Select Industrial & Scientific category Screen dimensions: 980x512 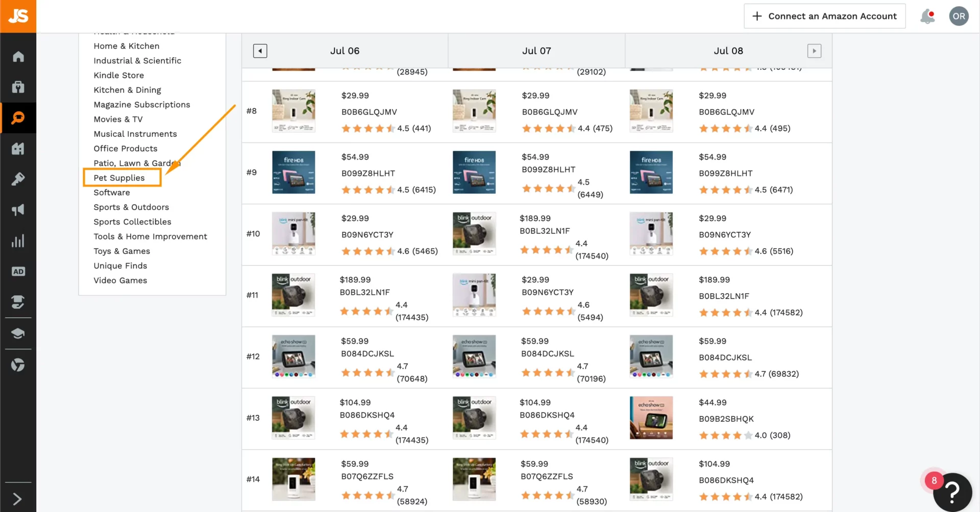[137, 61]
